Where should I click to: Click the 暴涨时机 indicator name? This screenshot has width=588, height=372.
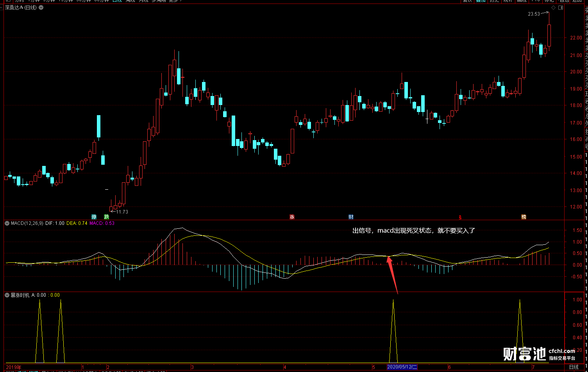pos(20,295)
